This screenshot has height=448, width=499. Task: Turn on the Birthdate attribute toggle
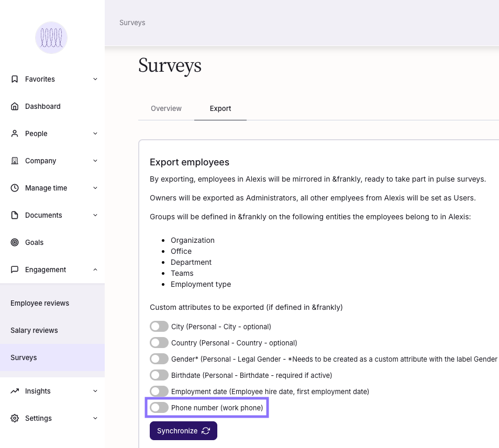click(x=159, y=375)
